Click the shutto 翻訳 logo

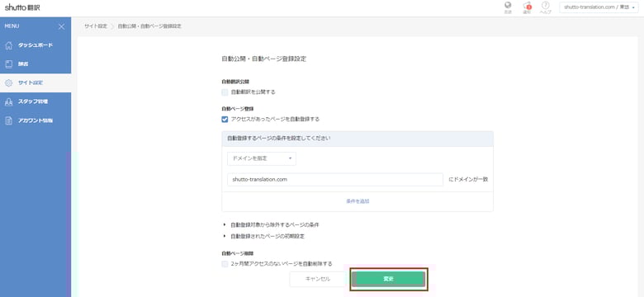point(22,7)
